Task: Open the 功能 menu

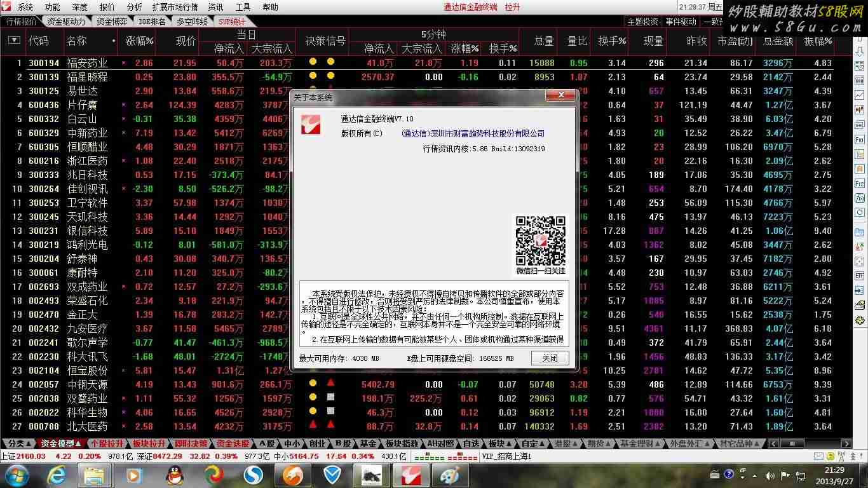Action: [53, 7]
